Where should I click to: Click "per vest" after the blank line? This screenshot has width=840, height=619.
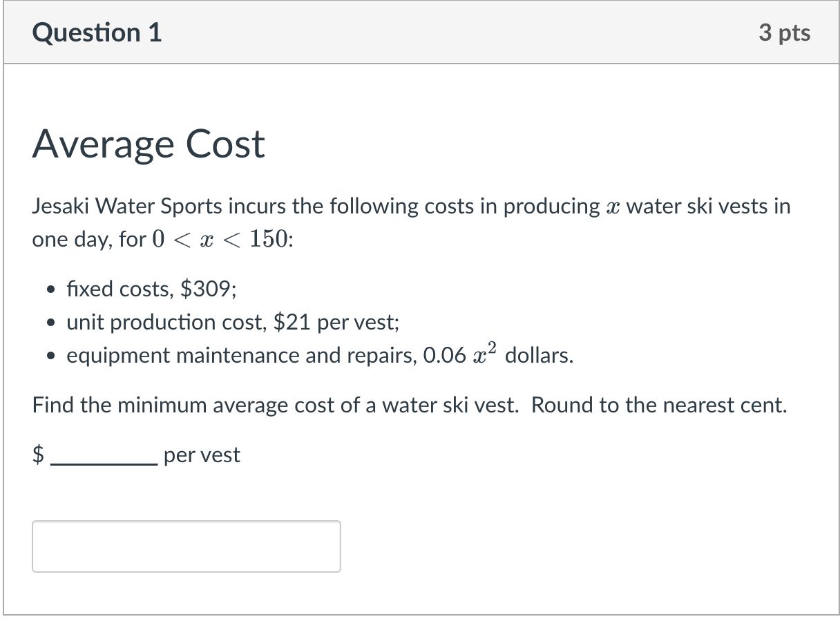coord(202,455)
